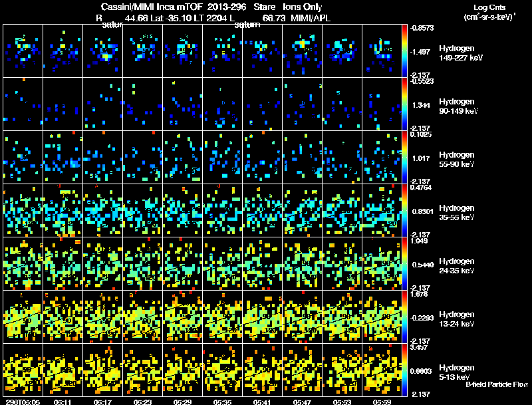Click the '3.457' color scale value

[419, 347]
